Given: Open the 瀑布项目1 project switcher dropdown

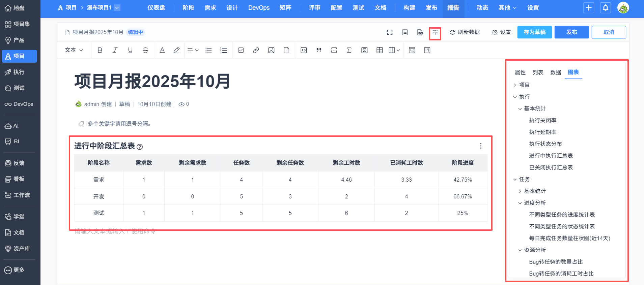Looking at the screenshot, I should tap(117, 8).
